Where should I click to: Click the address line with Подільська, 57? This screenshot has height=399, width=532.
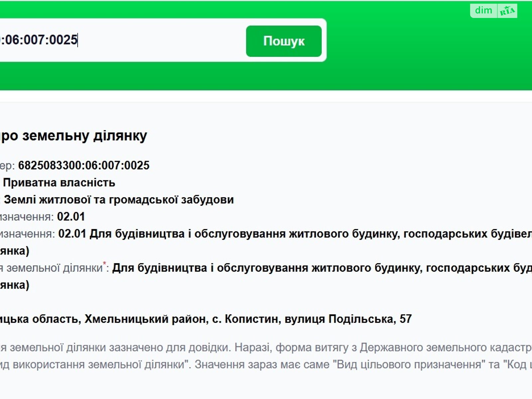[x=206, y=319]
